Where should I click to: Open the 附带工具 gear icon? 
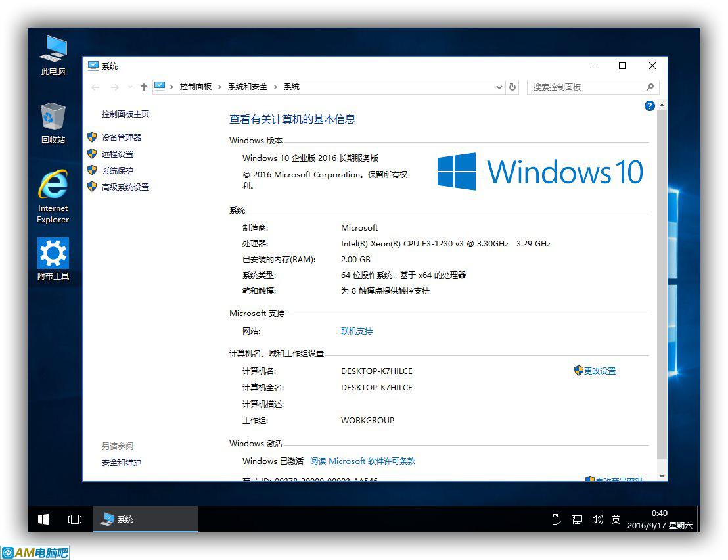pyautogui.click(x=53, y=259)
